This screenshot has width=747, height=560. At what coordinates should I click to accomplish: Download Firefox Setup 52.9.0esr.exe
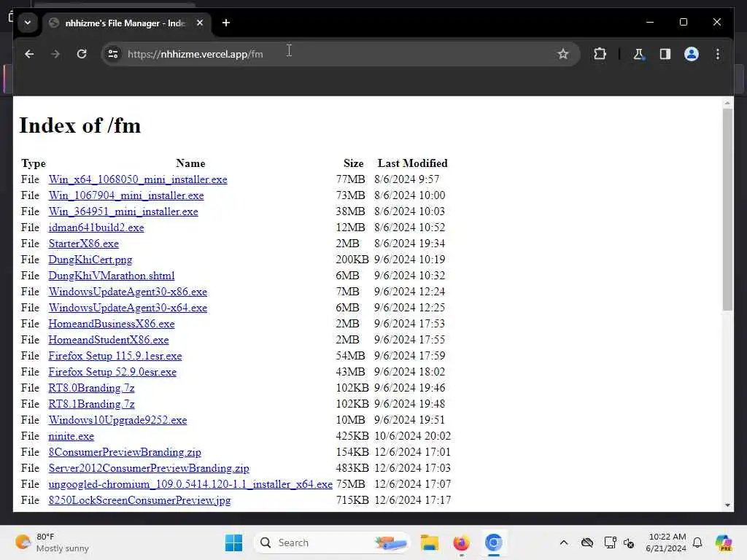pos(112,372)
